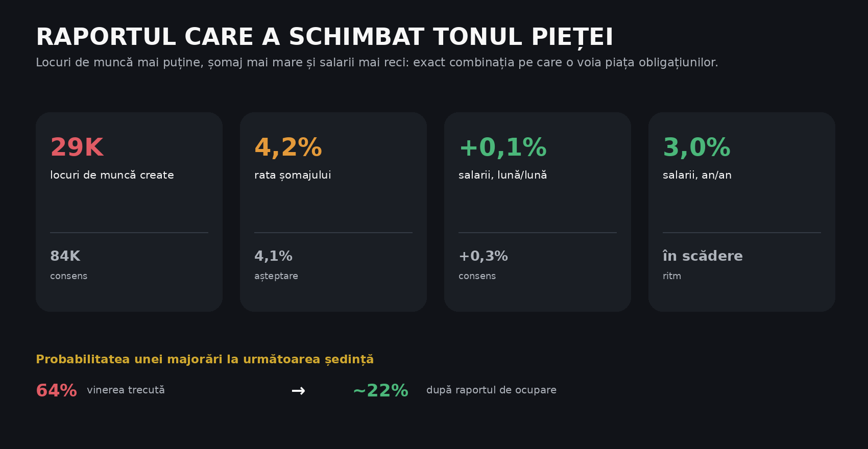Click the subtitle about locuri de muncă
The height and width of the screenshot is (449, 868).
click(377, 63)
